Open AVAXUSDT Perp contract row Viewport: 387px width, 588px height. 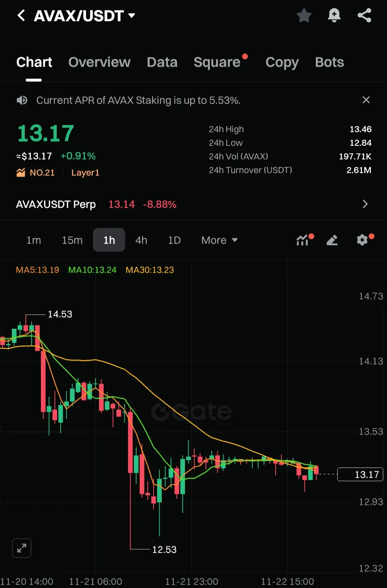(193, 204)
